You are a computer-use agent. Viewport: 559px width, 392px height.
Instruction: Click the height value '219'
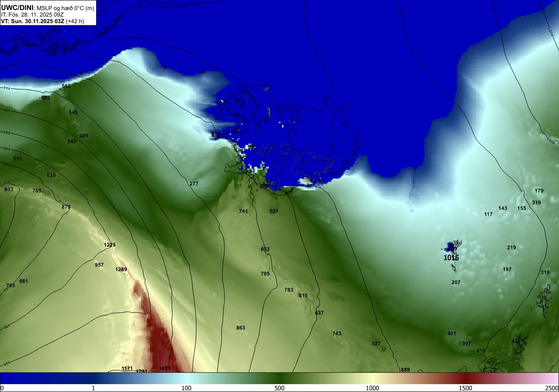(x=511, y=248)
